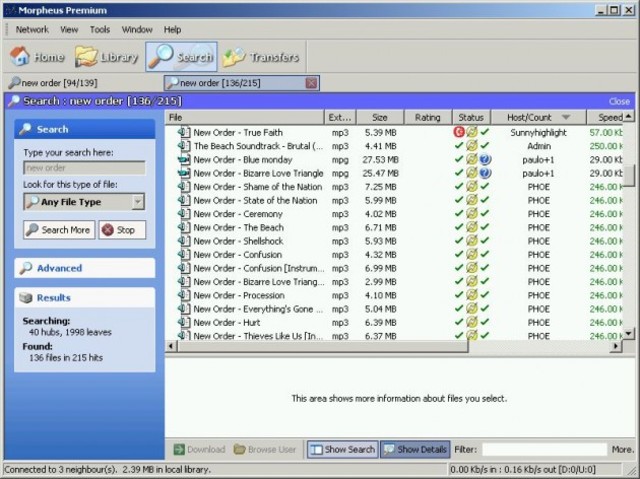Click the Download button
Image resolution: width=640 pixels, height=479 pixels.
pyautogui.click(x=199, y=449)
